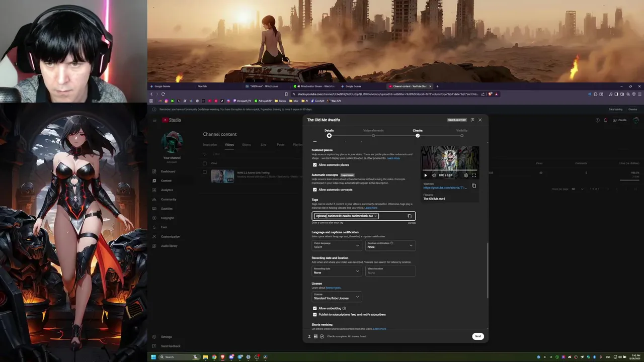Click the WAN 2.2 Anime Girls video thumbnail
The height and width of the screenshot is (362, 644).
click(222, 176)
